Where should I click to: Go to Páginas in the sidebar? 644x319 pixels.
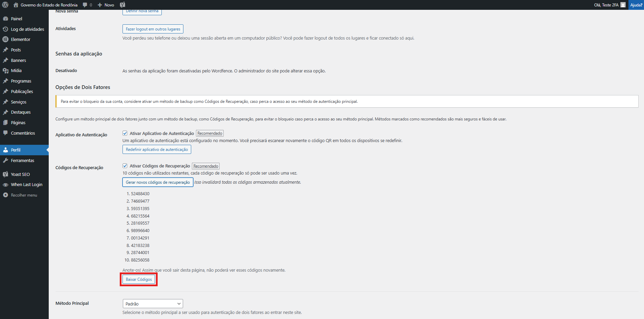tap(18, 122)
